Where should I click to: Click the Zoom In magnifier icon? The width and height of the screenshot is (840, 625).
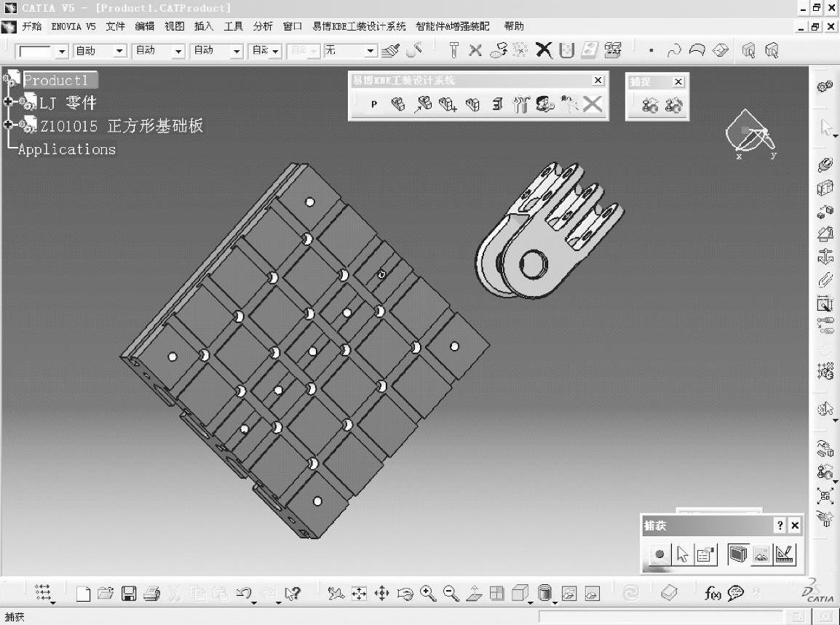[428, 594]
